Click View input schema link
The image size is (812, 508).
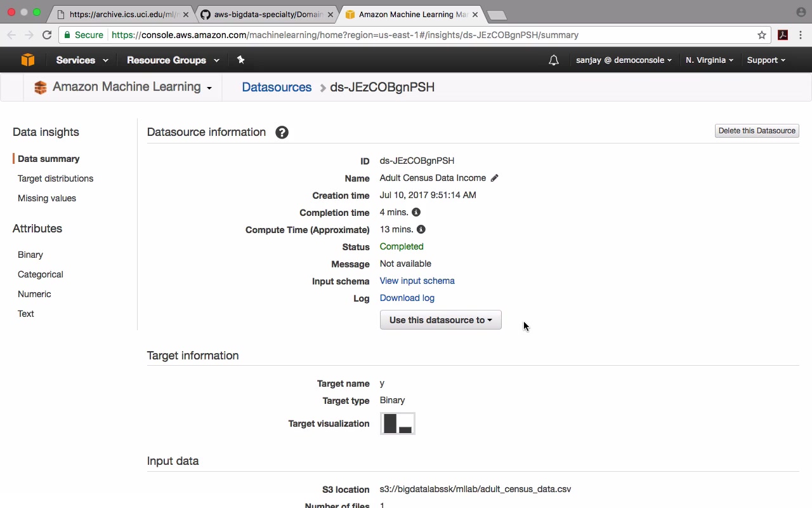[x=417, y=281]
